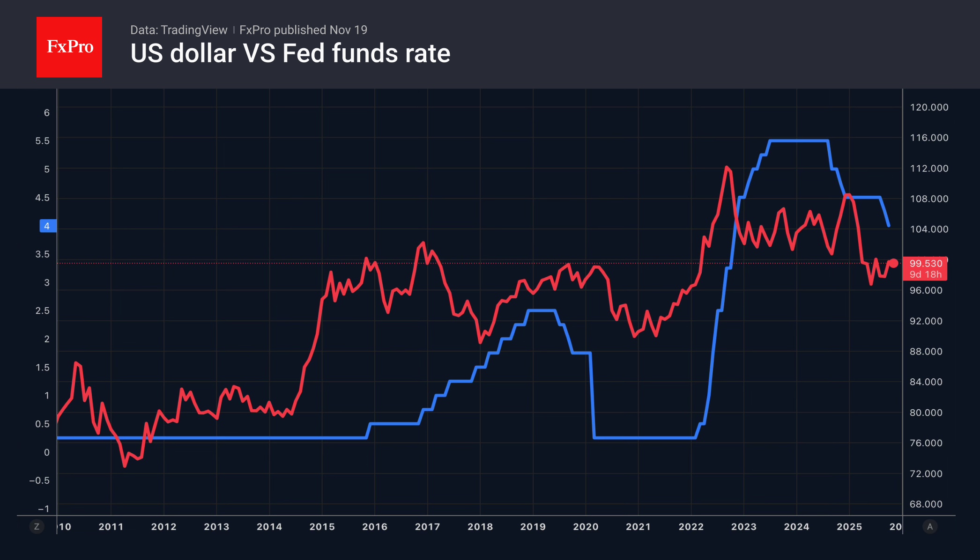Click the 5.5 label on left rate axis
The image size is (980, 560).
pyautogui.click(x=42, y=141)
